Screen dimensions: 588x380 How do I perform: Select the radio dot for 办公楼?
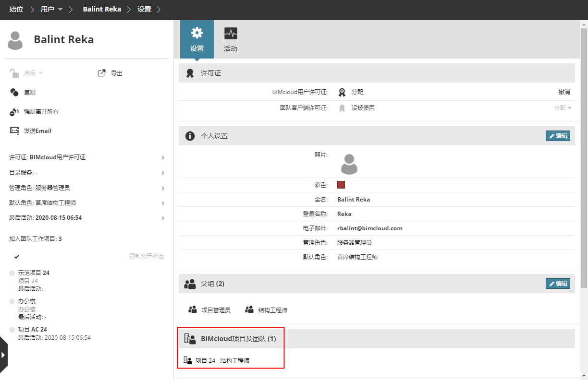(x=12, y=301)
